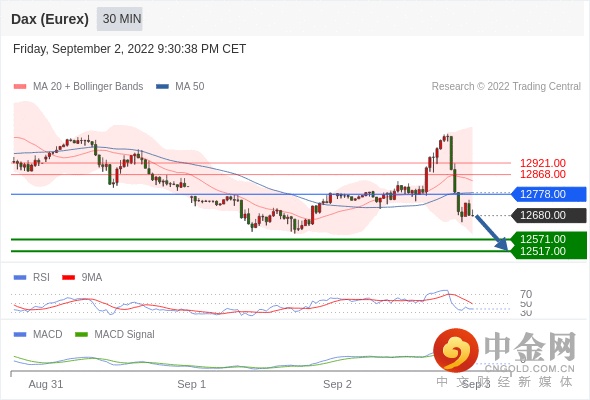Click the Sep 1 date axis marker
Image resolution: width=590 pixels, height=400 pixels.
192,384
